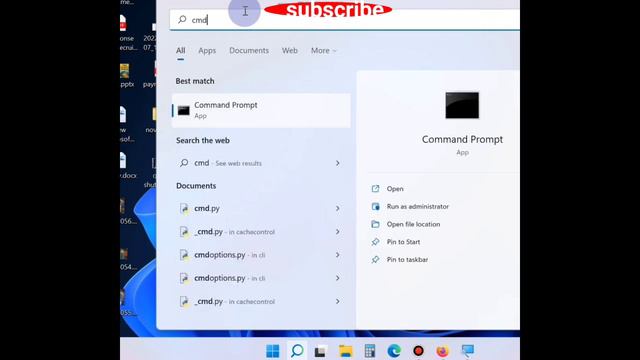Click the Run as administrator shield icon
Viewport: 640px width, 360px height.
[x=375, y=207]
